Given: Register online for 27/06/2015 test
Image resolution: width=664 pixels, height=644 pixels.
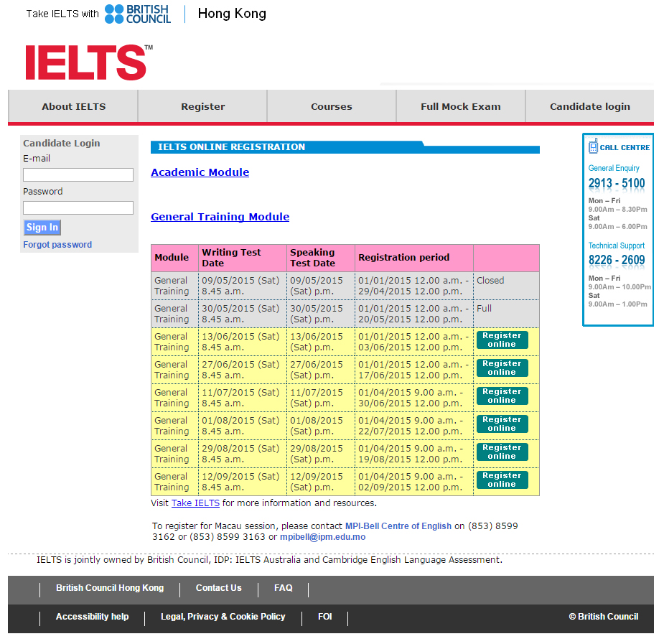Looking at the screenshot, I should pyautogui.click(x=502, y=368).
